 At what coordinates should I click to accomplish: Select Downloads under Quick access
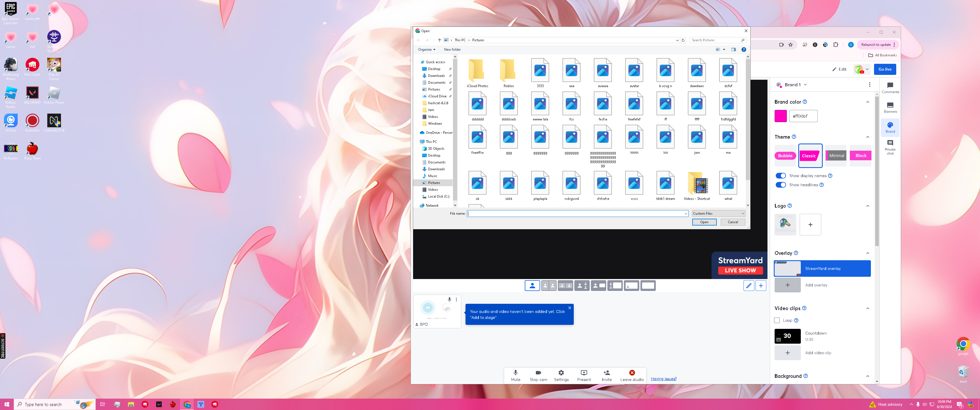436,76
